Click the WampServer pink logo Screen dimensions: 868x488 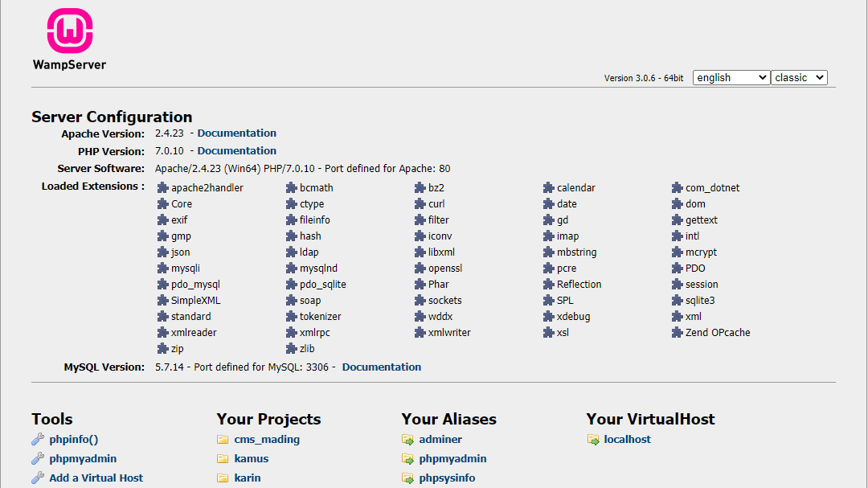(70, 31)
